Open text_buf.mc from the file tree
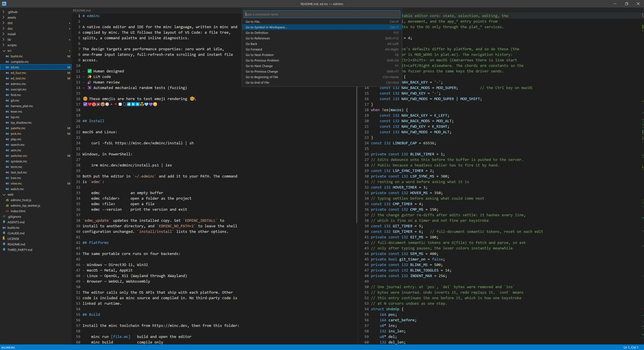This screenshot has height=350, width=644. (36, 172)
